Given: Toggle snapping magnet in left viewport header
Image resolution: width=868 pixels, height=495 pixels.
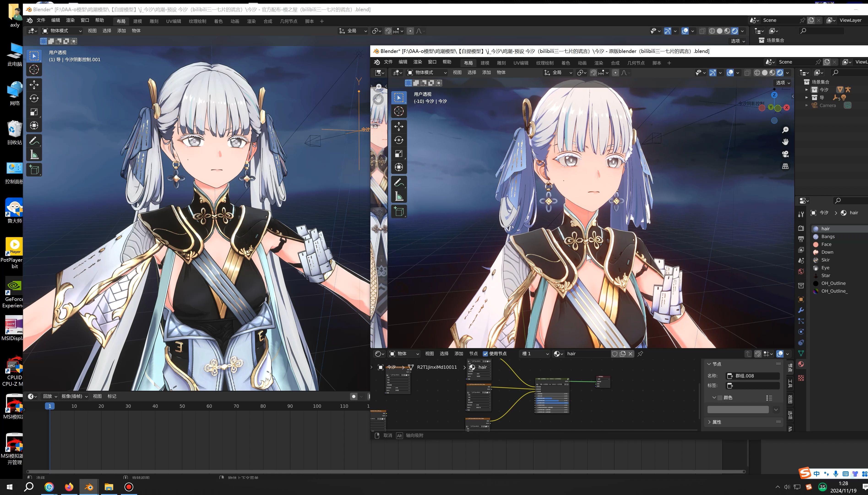Looking at the screenshot, I should coord(388,31).
